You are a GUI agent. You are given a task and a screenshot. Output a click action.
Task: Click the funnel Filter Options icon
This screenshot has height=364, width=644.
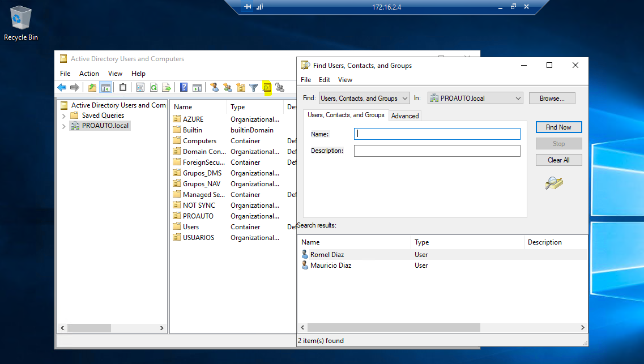coord(253,87)
